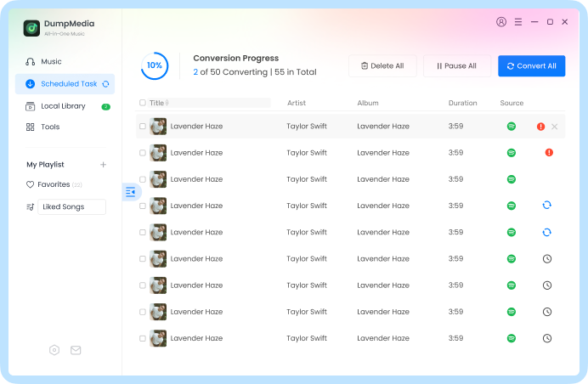Click the user account icon in title bar
The height and width of the screenshot is (384, 588).
click(x=501, y=22)
